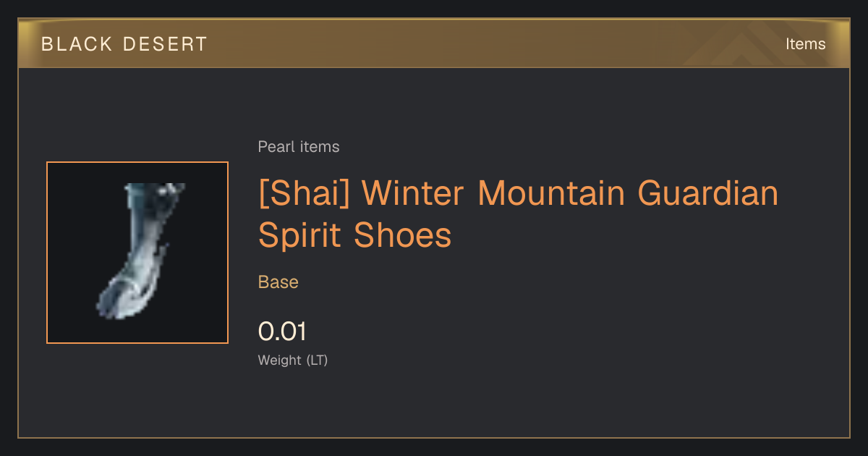The image size is (868, 456).
Task: Click the Winter Mountain Guardian title text
Action: point(570,193)
